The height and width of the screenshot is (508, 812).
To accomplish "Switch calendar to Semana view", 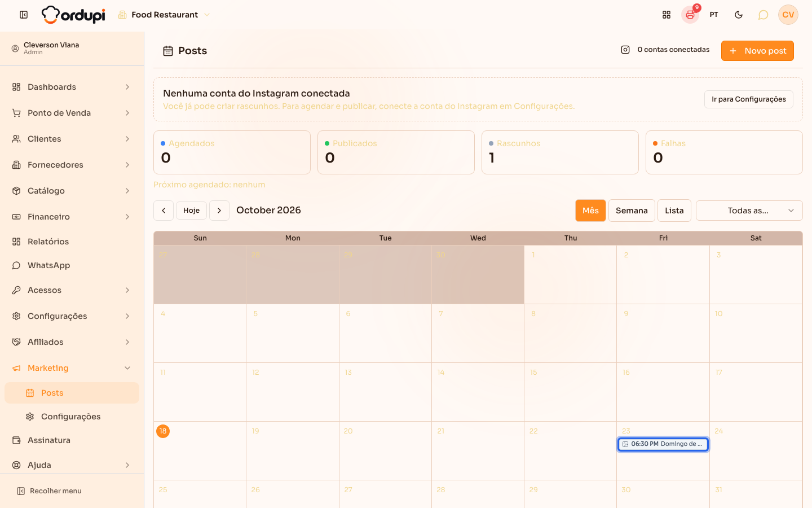I will point(632,211).
